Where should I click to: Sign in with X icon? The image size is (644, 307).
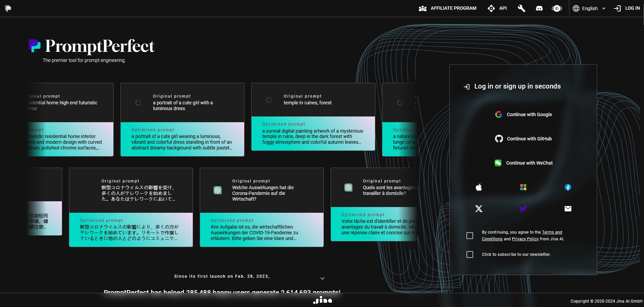[x=479, y=209]
